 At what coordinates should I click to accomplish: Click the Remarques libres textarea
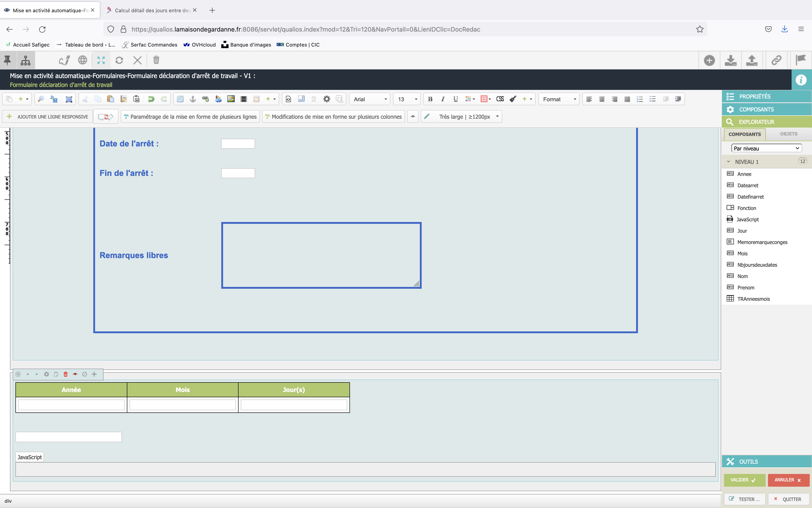click(321, 255)
